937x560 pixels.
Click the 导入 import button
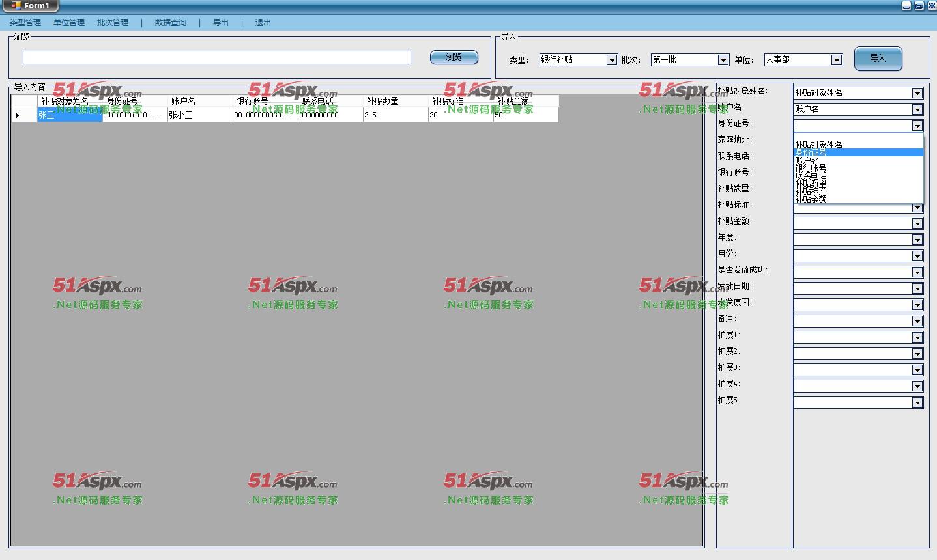coord(878,59)
